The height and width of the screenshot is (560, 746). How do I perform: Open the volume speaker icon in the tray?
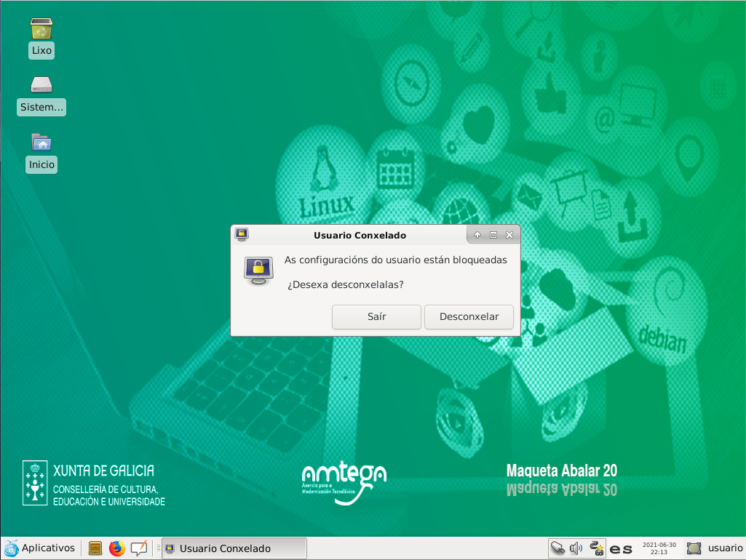(x=576, y=548)
